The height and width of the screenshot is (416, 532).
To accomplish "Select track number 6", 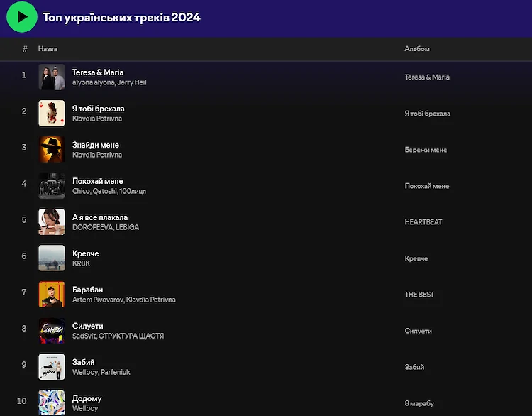I will coord(24,256).
